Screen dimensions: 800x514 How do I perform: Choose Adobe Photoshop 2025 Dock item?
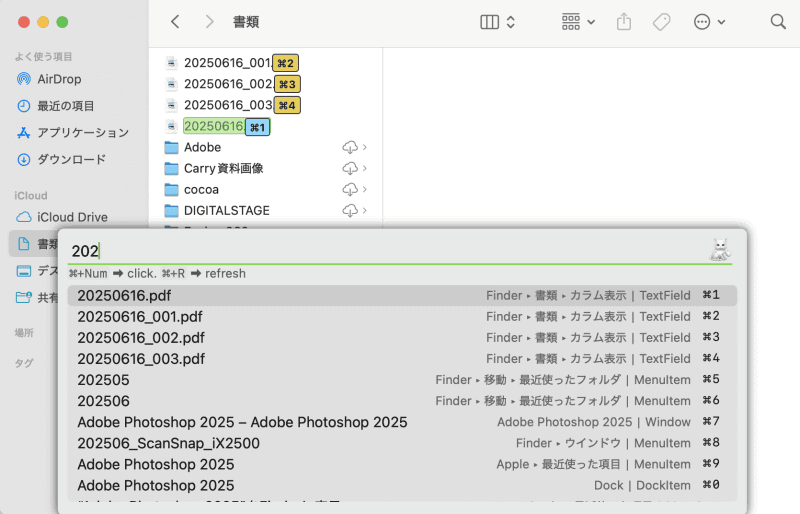pos(402,485)
